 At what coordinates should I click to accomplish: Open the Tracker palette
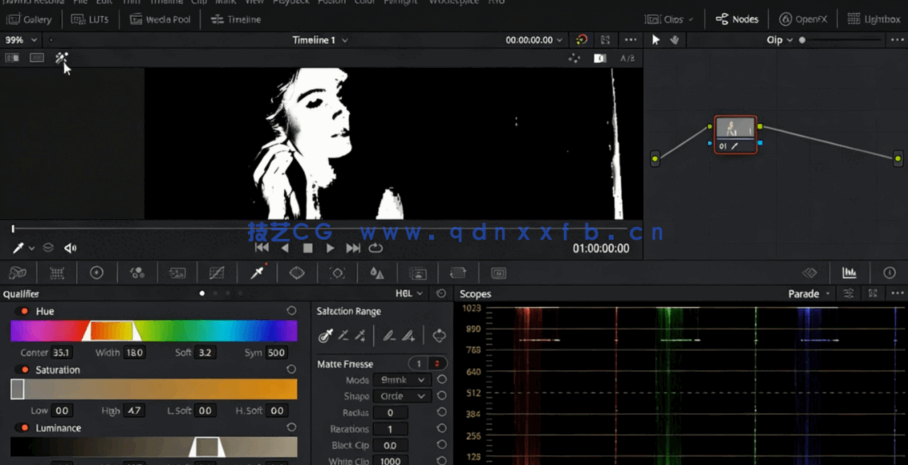tap(337, 273)
